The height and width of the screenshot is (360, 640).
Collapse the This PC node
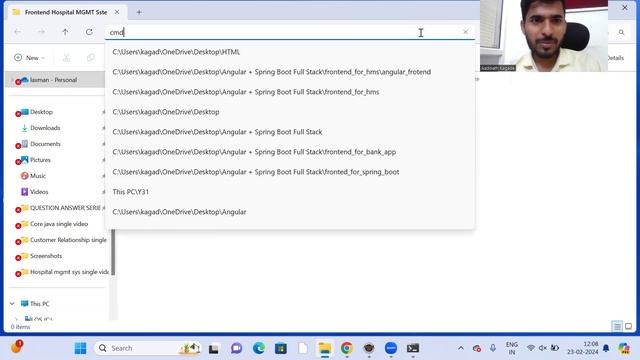coord(12,304)
